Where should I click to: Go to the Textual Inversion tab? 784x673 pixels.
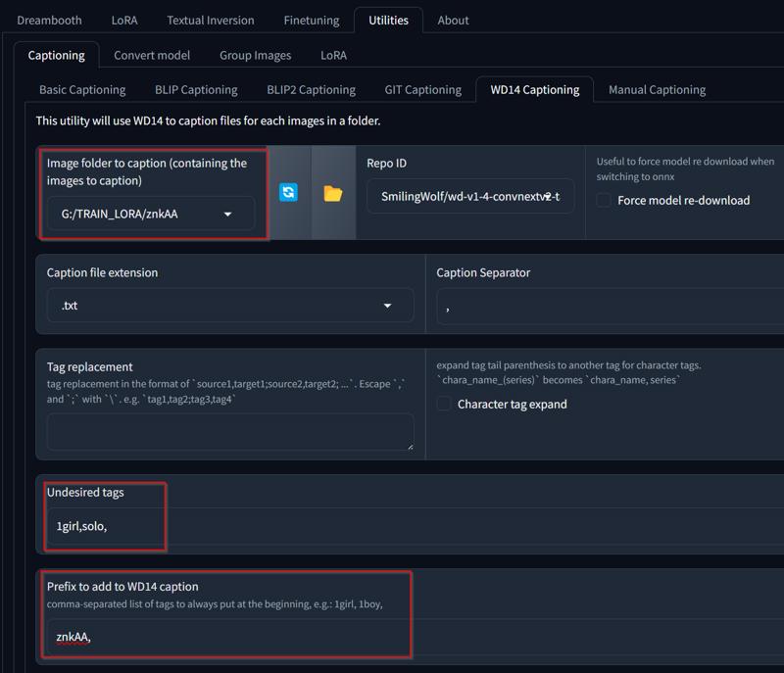(x=211, y=20)
